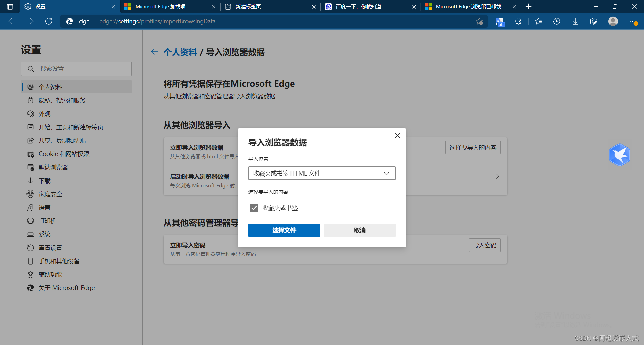644x345 pixels.
Task: Switch to the 百度一下，你就知道 tab
Action: point(371,7)
